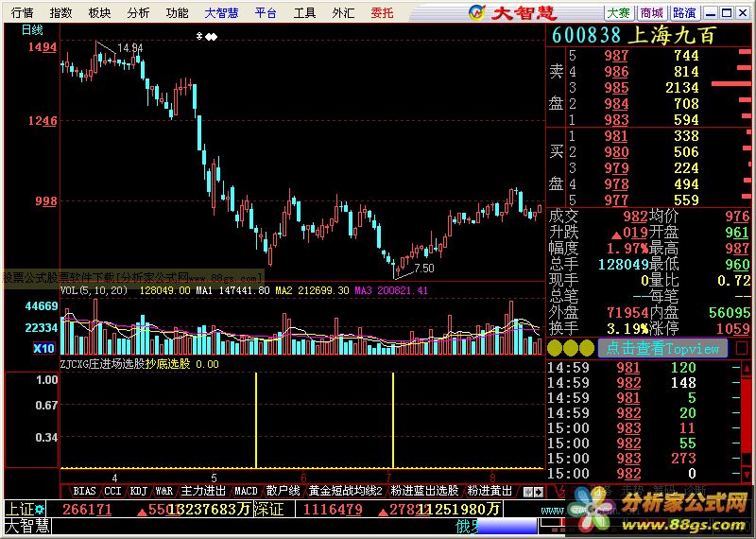Image resolution: width=756 pixels, height=539 pixels.
Task: Open the 外汇 menu
Action: [x=343, y=13]
